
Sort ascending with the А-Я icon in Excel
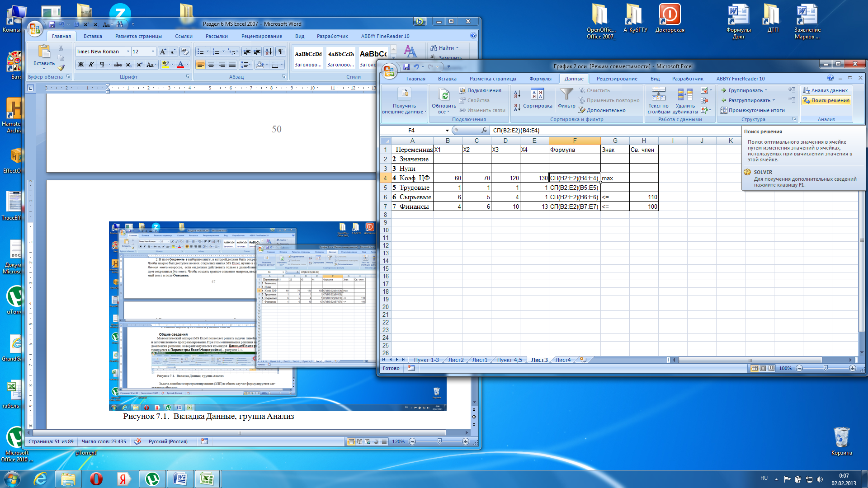[x=517, y=94]
